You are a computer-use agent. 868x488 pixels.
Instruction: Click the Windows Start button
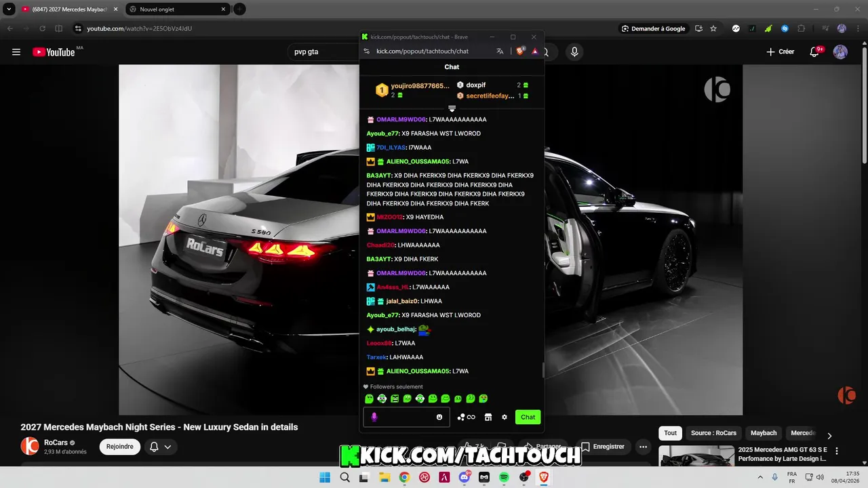tap(325, 477)
